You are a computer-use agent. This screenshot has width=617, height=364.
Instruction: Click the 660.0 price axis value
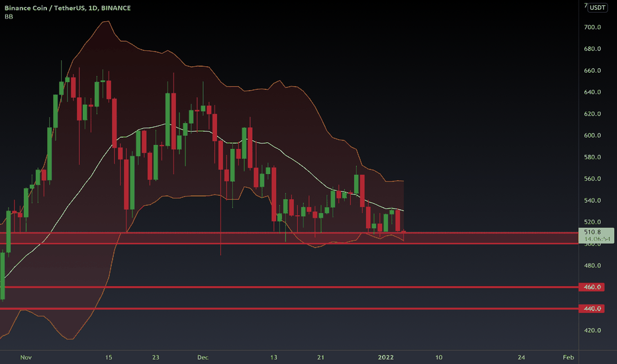pyautogui.click(x=593, y=70)
